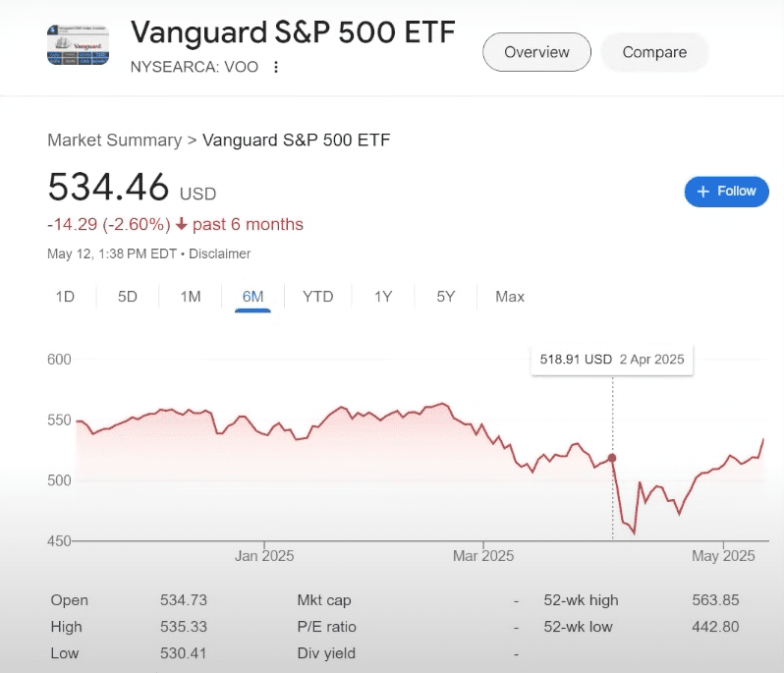Show year-to-date YTD chart
Viewport: 784px width, 673px height.
[x=318, y=297]
